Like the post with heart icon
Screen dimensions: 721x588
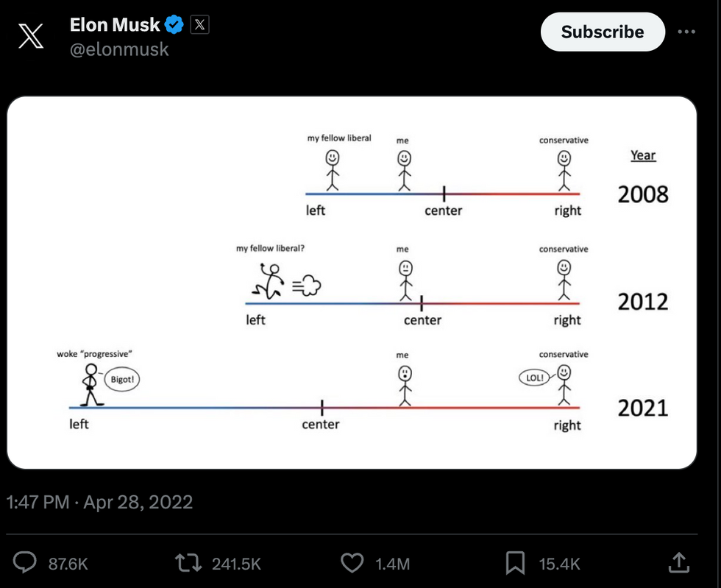pos(352,563)
